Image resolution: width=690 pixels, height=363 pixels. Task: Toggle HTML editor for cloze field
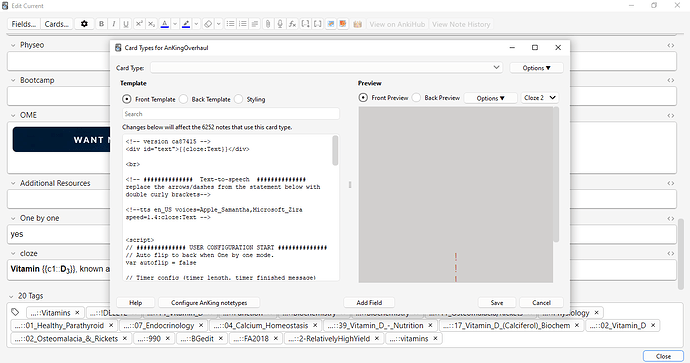671,253
